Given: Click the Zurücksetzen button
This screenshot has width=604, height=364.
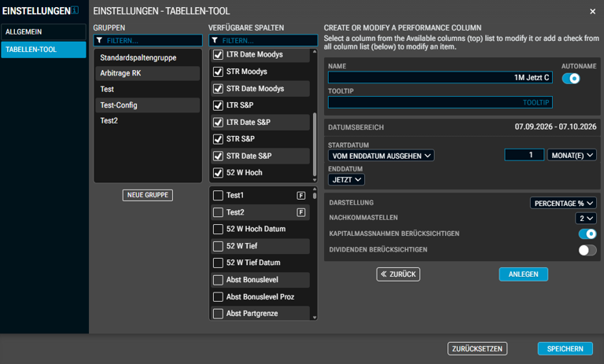Looking at the screenshot, I should pyautogui.click(x=477, y=348).
